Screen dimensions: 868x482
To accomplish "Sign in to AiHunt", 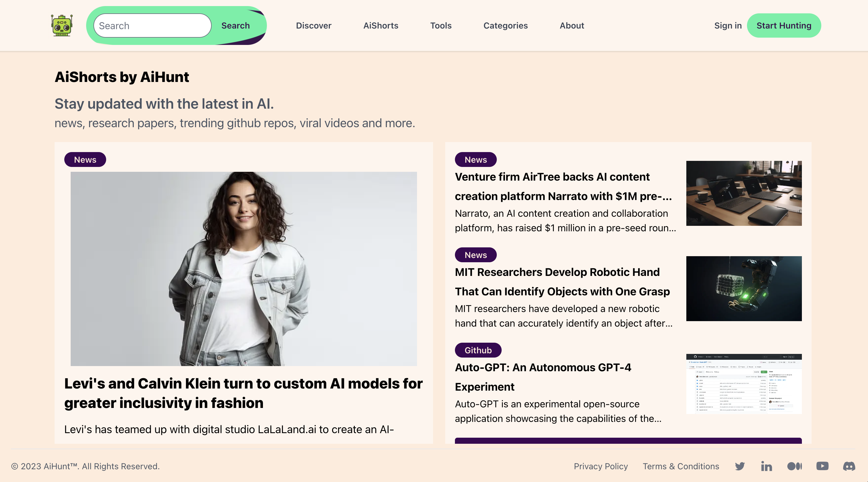I will pos(728,25).
